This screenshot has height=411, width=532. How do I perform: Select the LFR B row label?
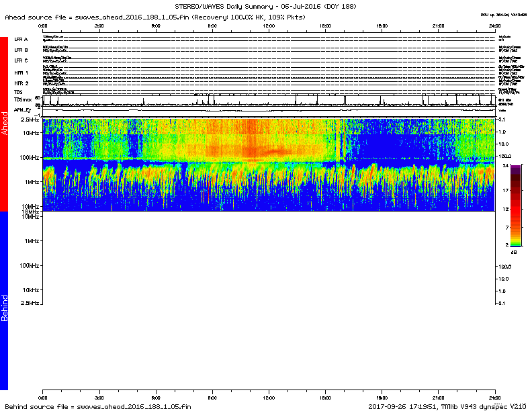pos(21,50)
